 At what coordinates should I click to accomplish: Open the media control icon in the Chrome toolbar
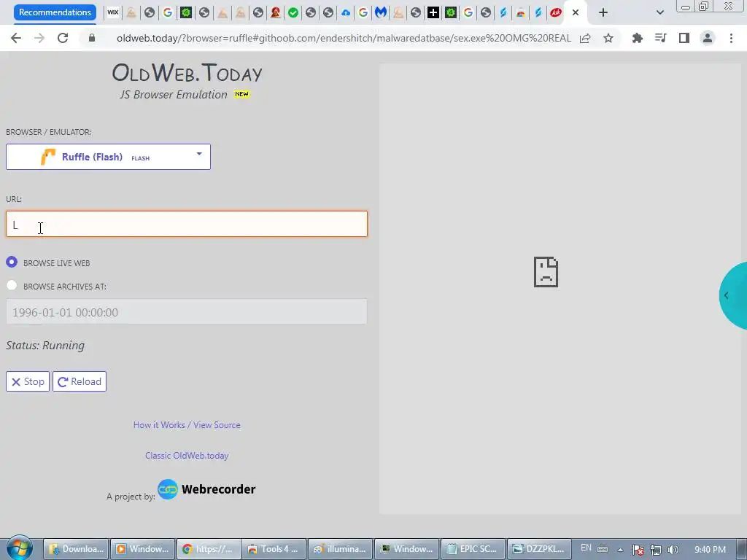coord(661,38)
